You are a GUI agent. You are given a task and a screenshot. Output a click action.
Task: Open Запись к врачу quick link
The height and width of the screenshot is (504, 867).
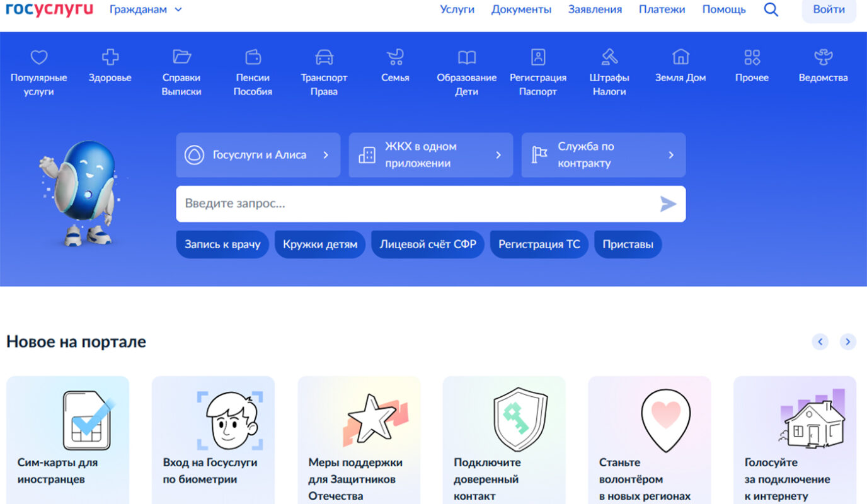coord(222,244)
